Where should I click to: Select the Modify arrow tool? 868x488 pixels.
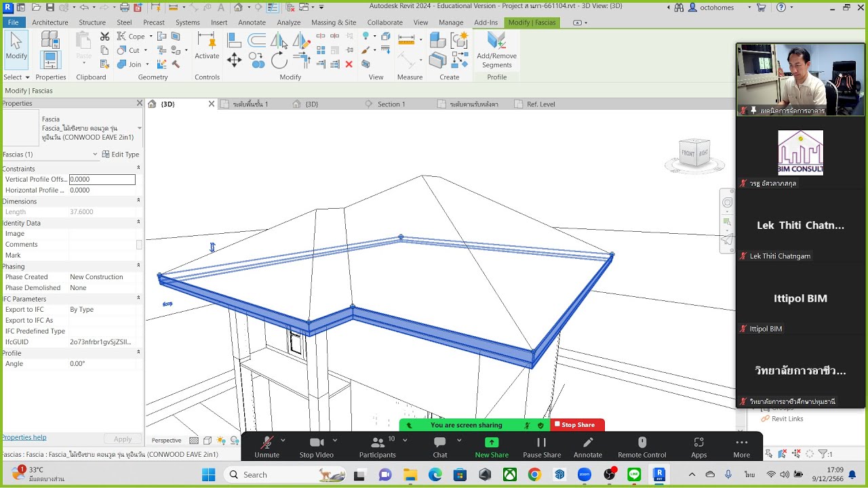click(x=16, y=49)
